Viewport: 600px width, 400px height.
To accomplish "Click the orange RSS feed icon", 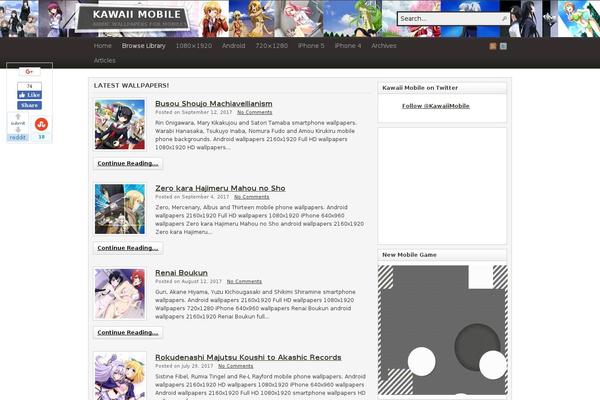I will 493,46.
